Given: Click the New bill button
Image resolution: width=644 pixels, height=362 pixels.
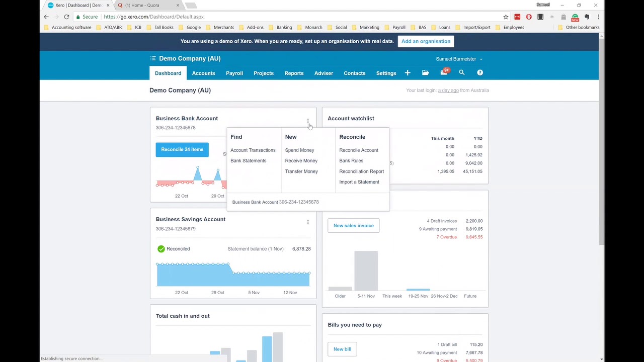Looking at the screenshot, I should click(342, 349).
